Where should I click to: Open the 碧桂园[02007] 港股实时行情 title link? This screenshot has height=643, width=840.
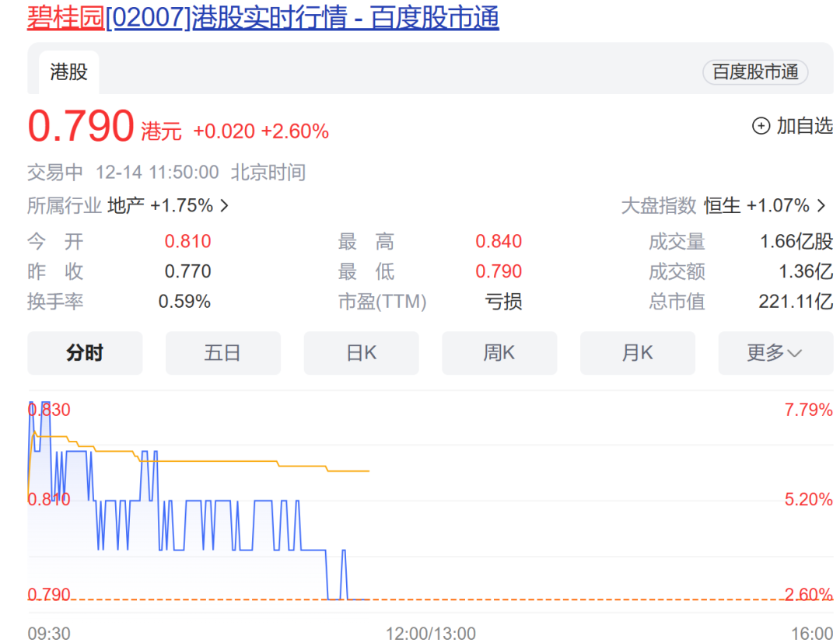coord(263,16)
